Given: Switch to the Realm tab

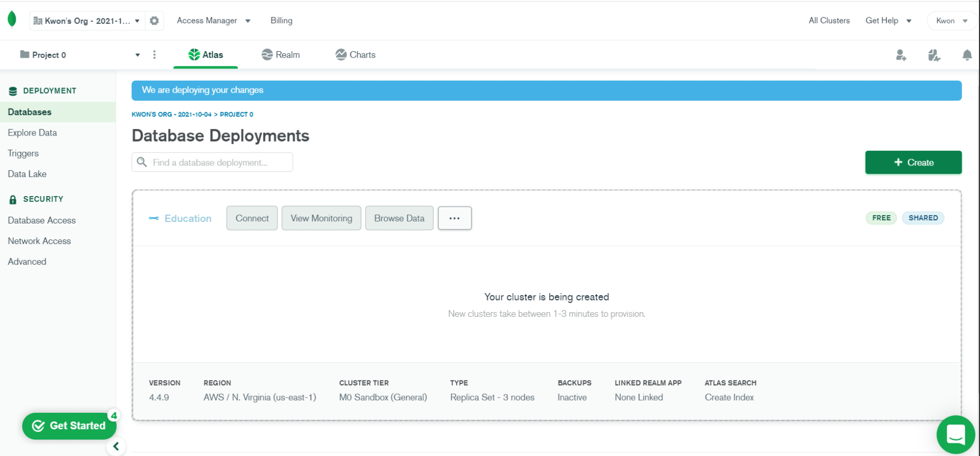Looking at the screenshot, I should (x=281, y=55).
